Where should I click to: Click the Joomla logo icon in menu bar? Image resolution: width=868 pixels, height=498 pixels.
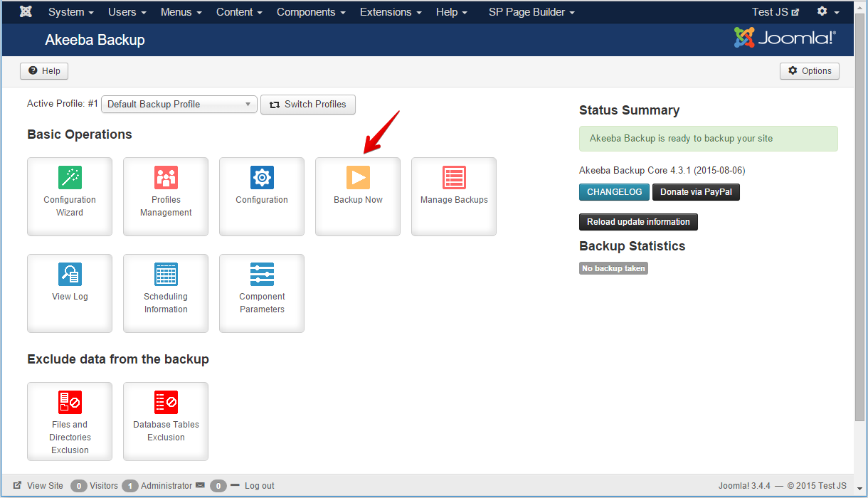tap(26, 12)
